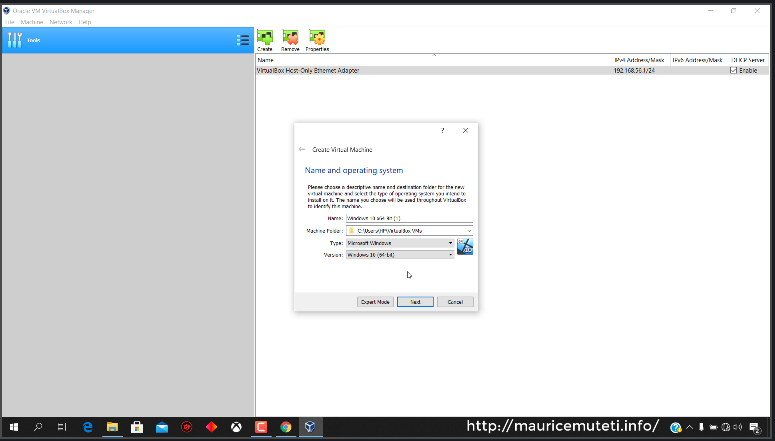Open the Windows Start menu
The image size is (775, 441).
tap(14, 427)
